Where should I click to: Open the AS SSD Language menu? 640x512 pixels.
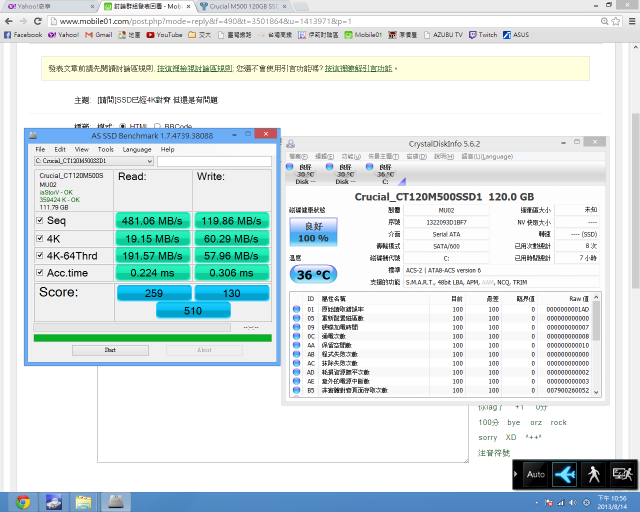tap(137, 149)
